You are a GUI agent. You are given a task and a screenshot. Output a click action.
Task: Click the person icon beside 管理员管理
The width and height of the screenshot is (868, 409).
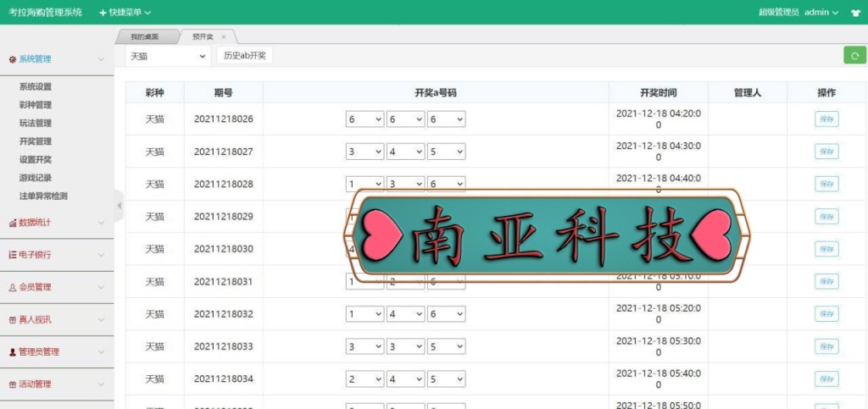[x=12, y=352]
